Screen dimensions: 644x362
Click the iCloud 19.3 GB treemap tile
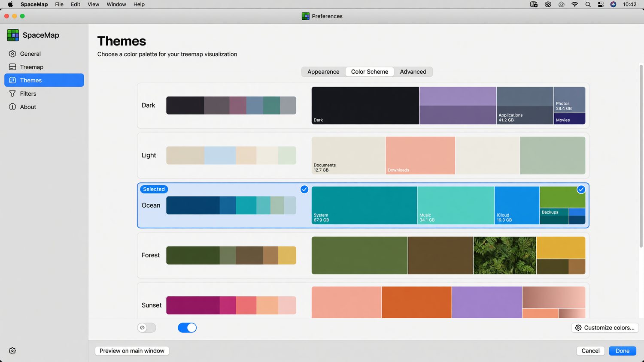tap(517, 205)
